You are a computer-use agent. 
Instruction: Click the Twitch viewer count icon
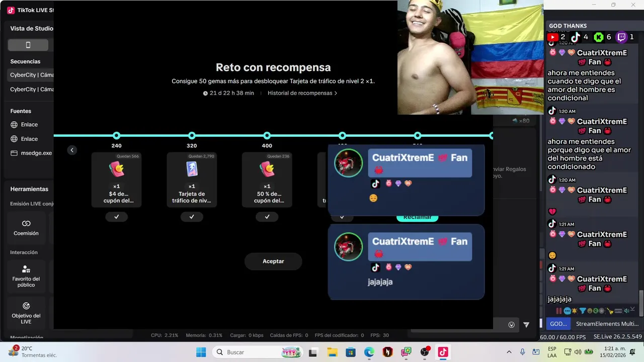622,37
